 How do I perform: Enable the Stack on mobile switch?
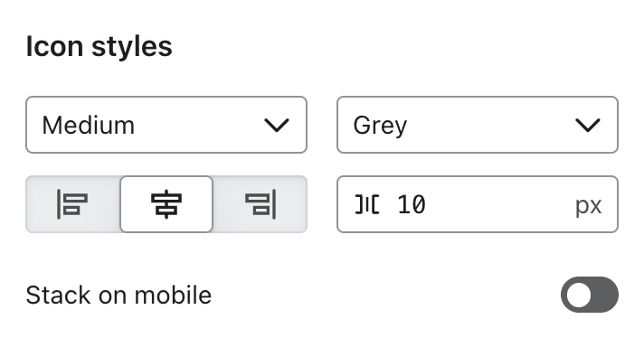click(x=590, y=295)
